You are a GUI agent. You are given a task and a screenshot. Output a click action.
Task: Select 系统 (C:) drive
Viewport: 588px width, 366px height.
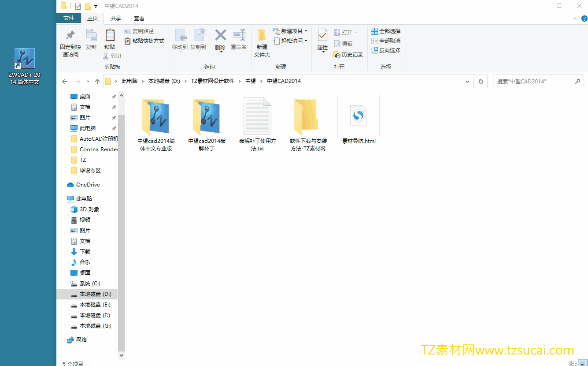click(x=86, y=283)
